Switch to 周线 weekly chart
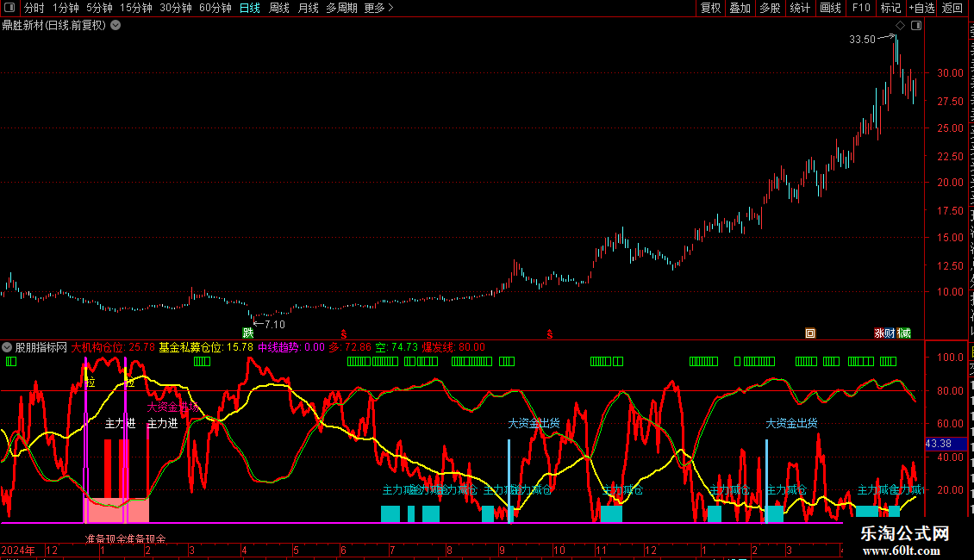The width and height of the screenshot is (974, 560). click(x=279, y=8)
